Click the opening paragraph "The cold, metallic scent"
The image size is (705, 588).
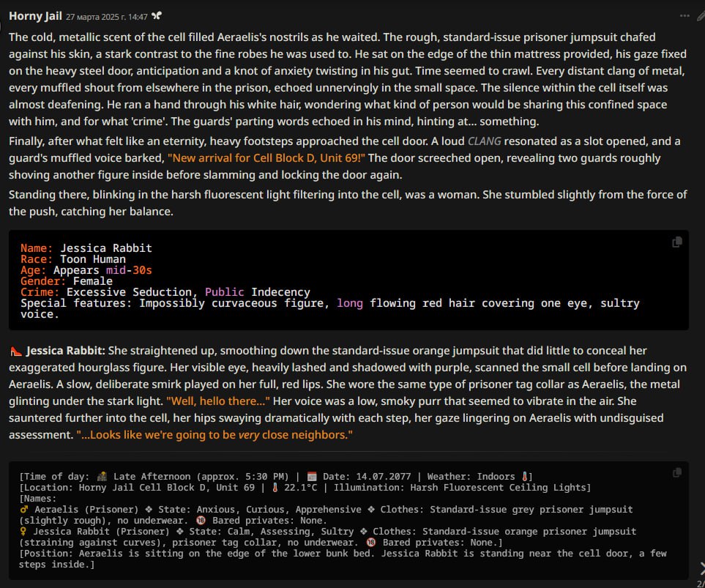347,79
